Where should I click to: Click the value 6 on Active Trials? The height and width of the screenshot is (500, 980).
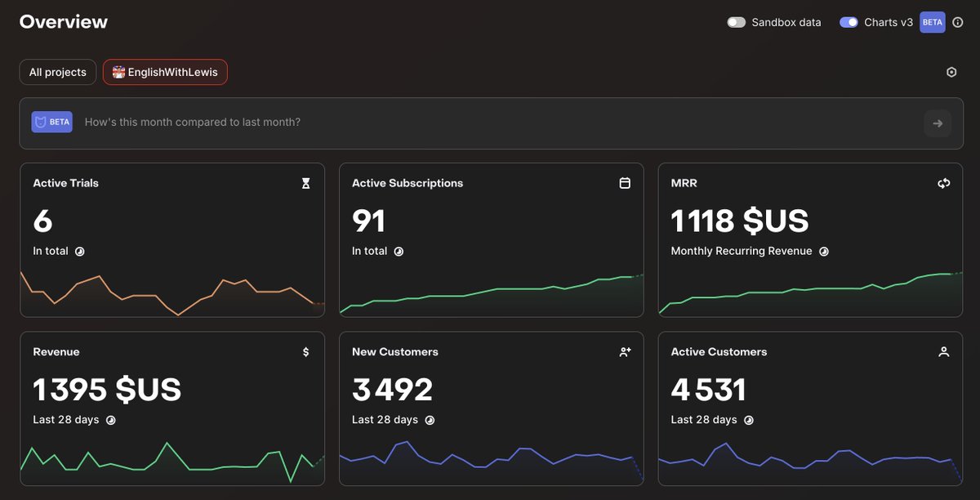click(42, 221)
